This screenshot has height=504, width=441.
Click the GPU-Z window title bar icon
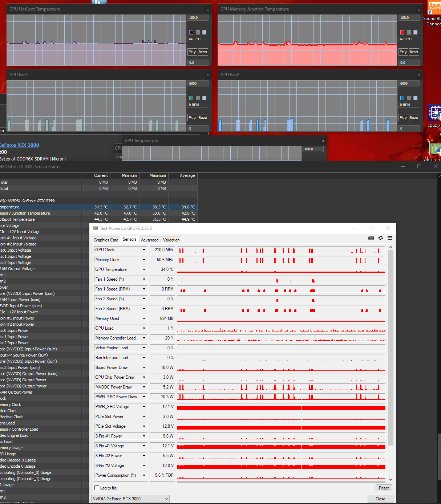tap(96, 228)
